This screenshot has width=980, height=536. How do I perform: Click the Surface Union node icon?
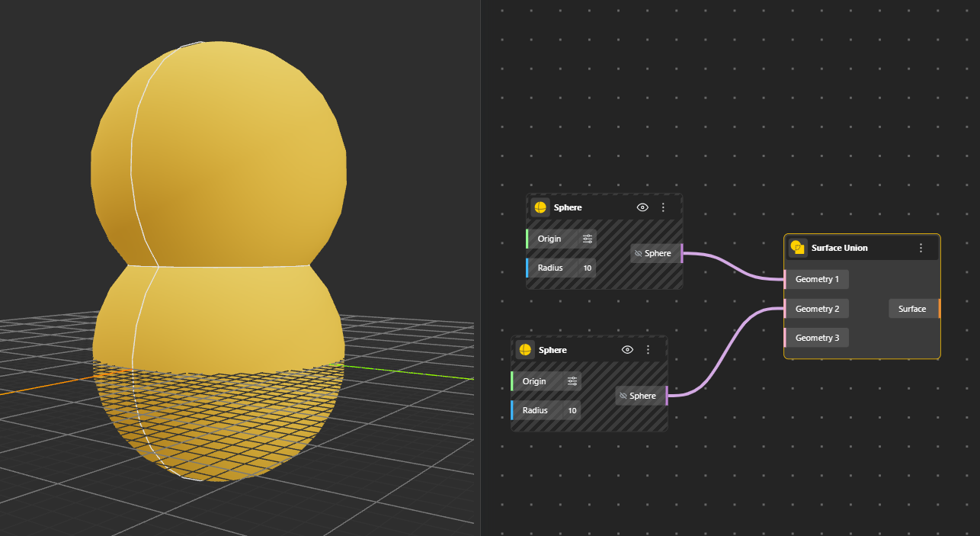tap(798, 248)
